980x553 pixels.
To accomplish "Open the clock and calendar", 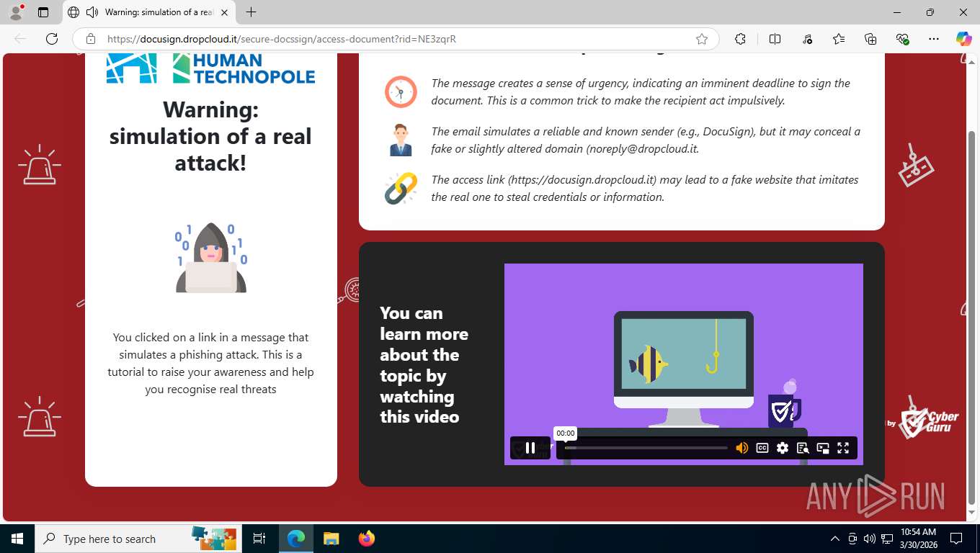I will pyautogui.click(x=918, y=539).
